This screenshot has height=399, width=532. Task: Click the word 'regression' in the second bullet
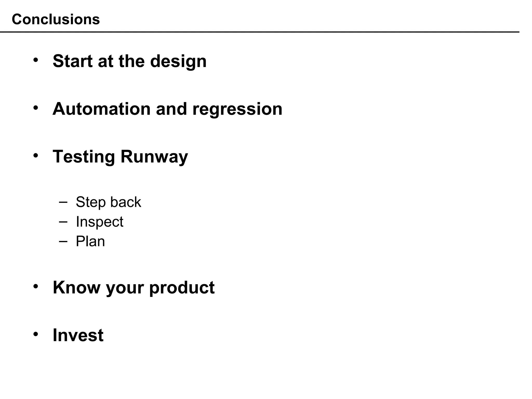[x=237, y=109]
